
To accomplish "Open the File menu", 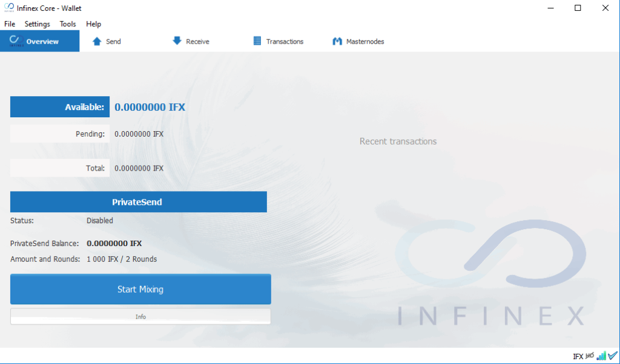I will coord(9,24).
